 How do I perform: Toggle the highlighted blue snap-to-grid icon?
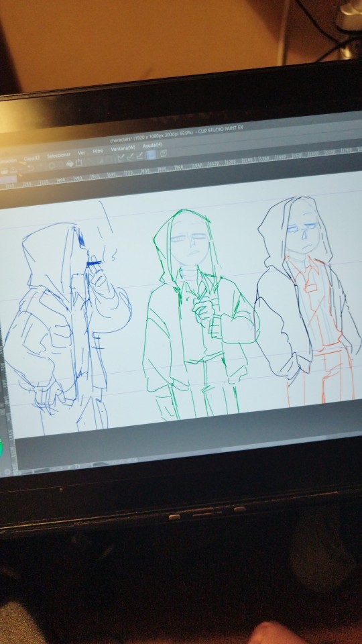coord(151,155)
